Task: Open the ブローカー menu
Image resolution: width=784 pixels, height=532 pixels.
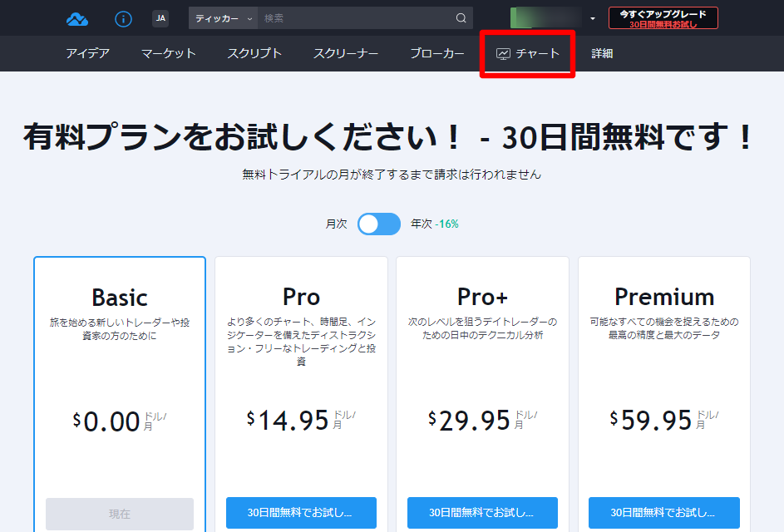Action: (437, 53)
